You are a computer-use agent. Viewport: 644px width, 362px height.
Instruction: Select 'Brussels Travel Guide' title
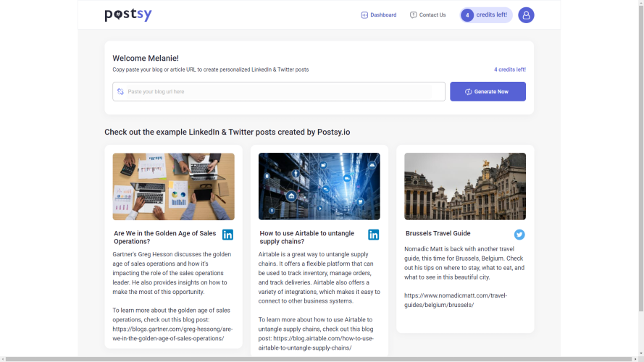tap(438, 233)
